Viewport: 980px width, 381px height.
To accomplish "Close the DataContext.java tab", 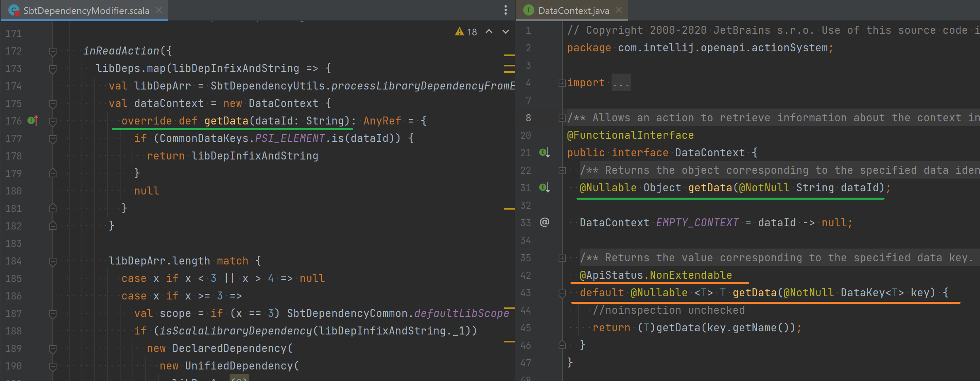I will [619, 10].
